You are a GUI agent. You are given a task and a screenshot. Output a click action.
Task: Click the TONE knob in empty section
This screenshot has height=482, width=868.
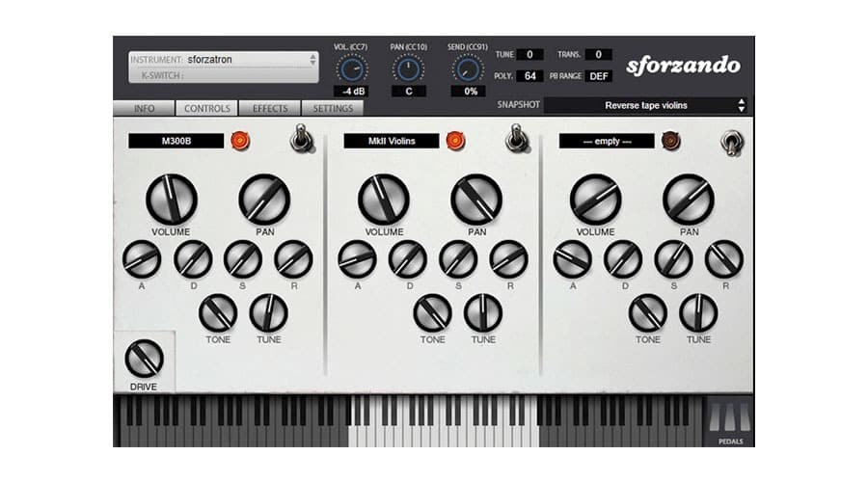pyautogui.click(x=648, y=313)
